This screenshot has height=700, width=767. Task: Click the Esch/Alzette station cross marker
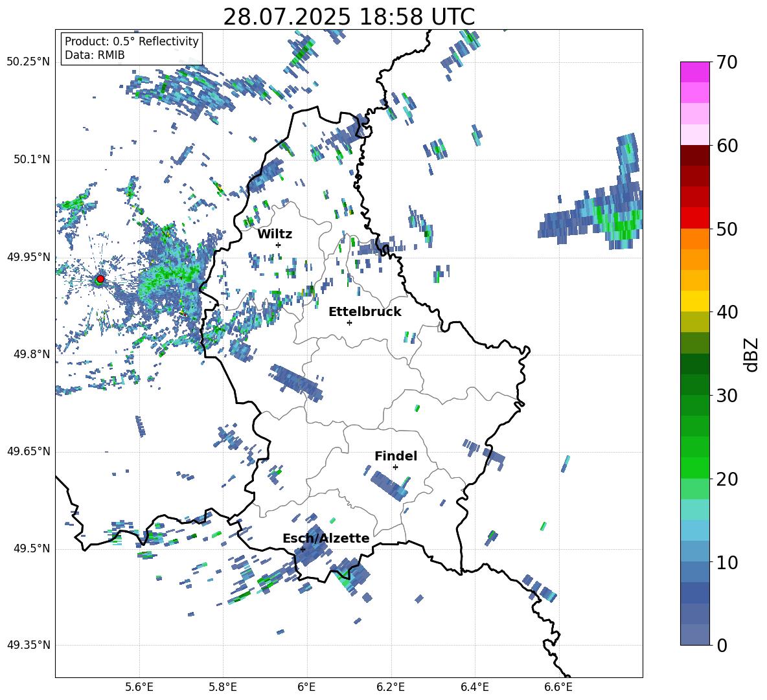coord(303,549)
